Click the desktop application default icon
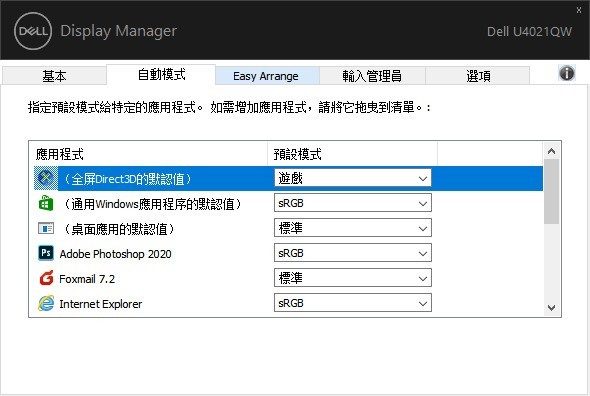 click(46, 228)
